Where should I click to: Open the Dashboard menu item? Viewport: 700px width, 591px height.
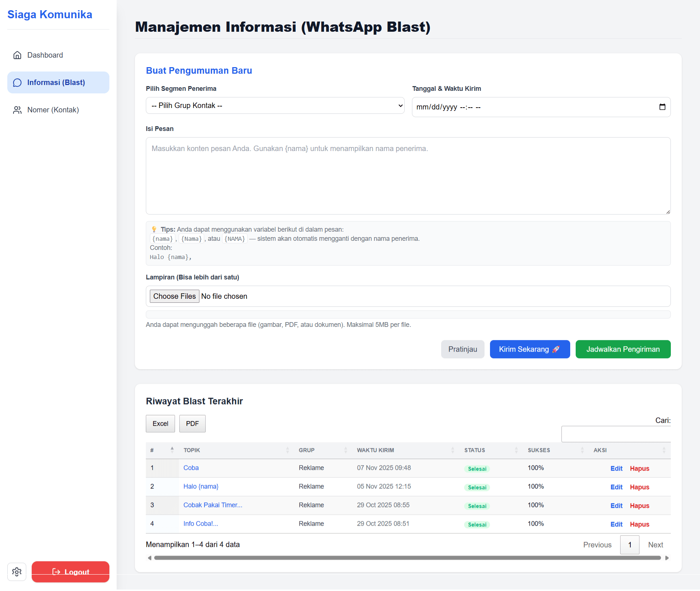tap(45, 55)
